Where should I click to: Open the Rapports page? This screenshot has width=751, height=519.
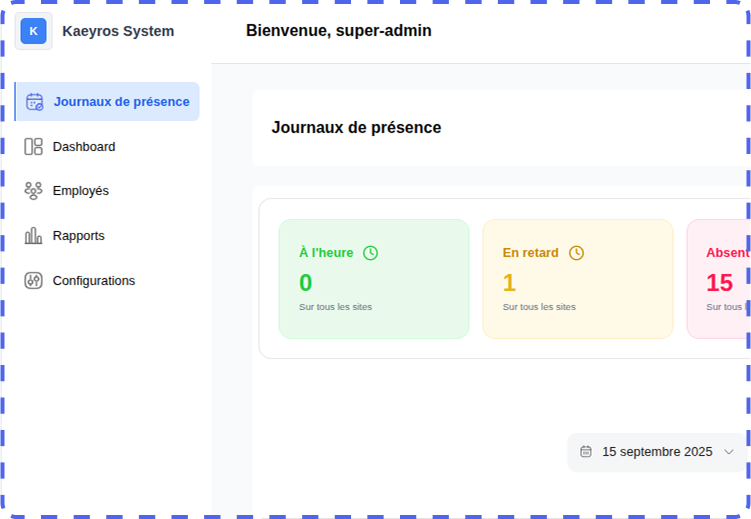click(79, 236)
